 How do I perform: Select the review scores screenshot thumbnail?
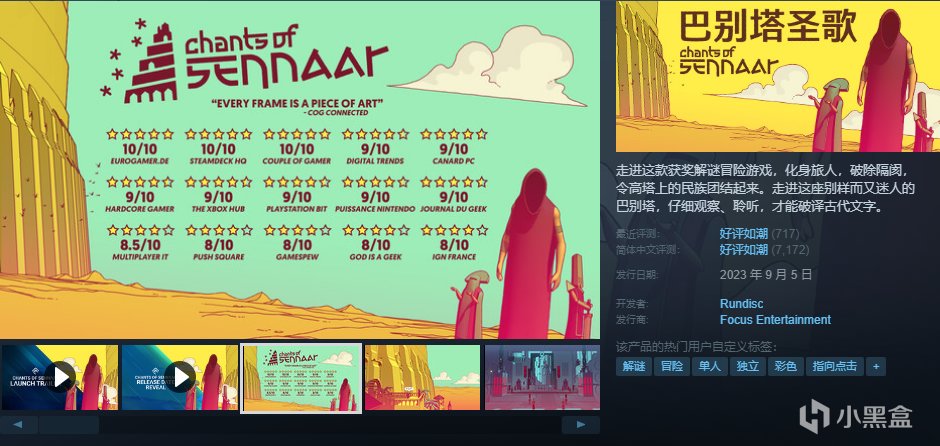click(x=301, y=378)
